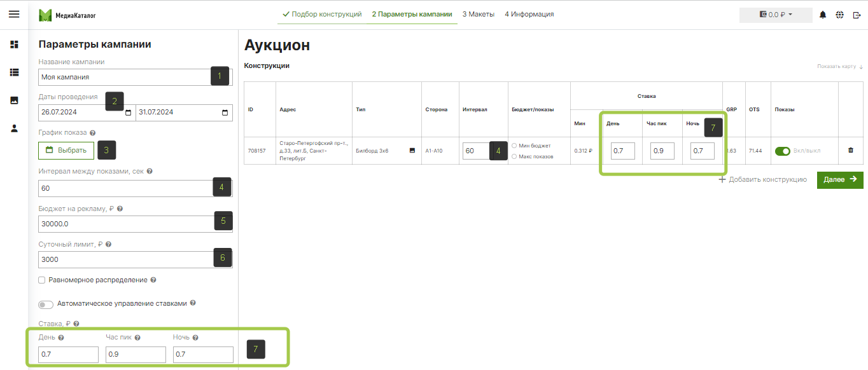Open the hamburger menu icon
The width and height of the screenshot is (868, 370).
coord(14,14)
